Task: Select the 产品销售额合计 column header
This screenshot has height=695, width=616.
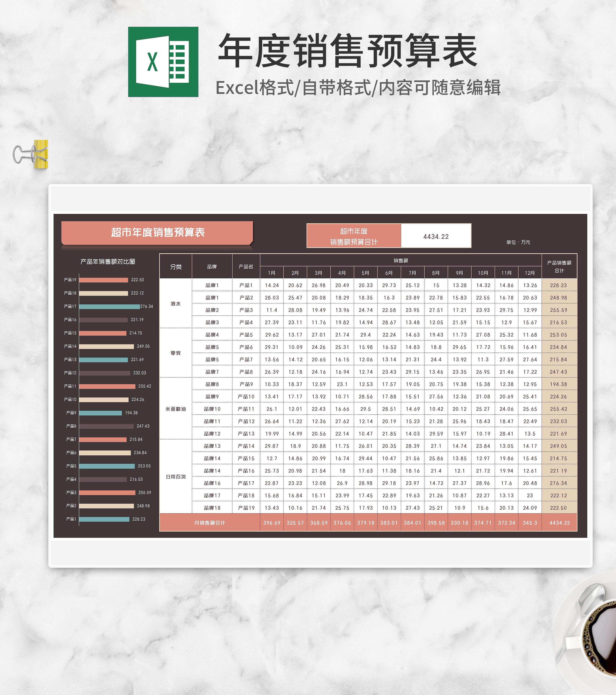Action: [x=559, y=267]
